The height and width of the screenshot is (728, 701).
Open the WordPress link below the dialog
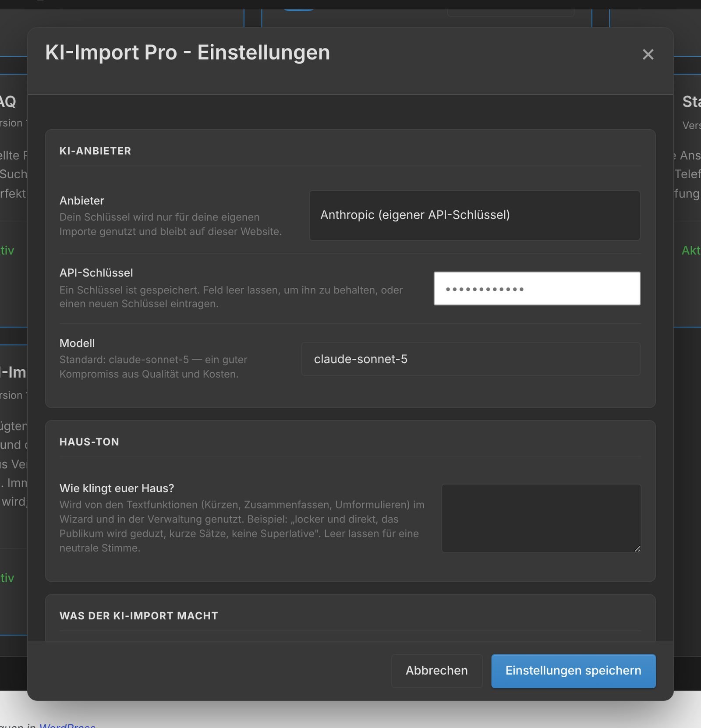pos(67,725)
